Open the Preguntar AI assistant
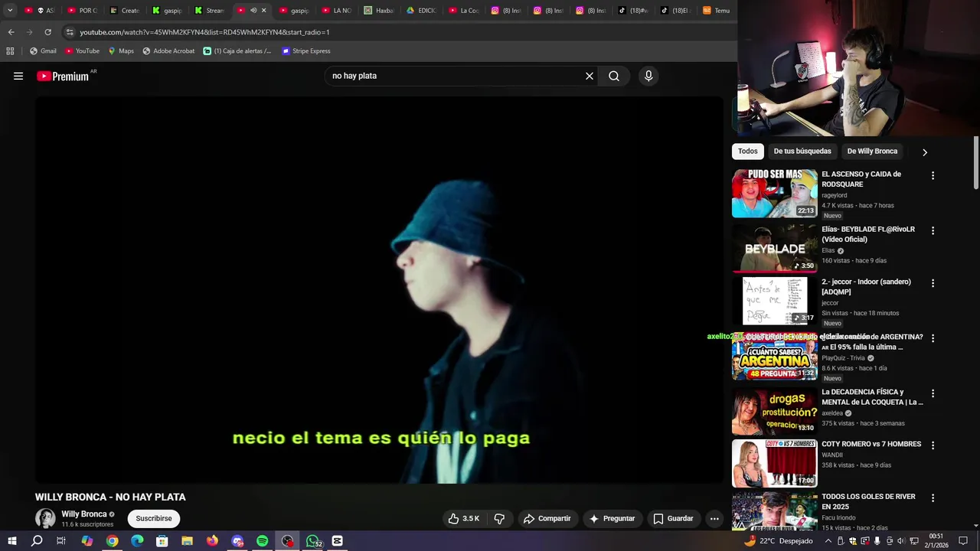Image resolution: width=980 pixels, height=551 pixels. (612, 519)
